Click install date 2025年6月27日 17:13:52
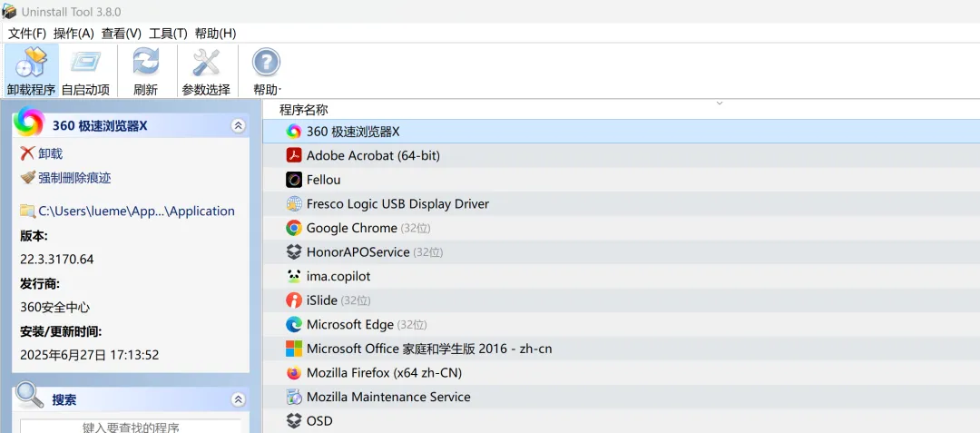Image resolution: width=980 pixels, height=433 pixels. pyautogui.click(x=89, y=356)
